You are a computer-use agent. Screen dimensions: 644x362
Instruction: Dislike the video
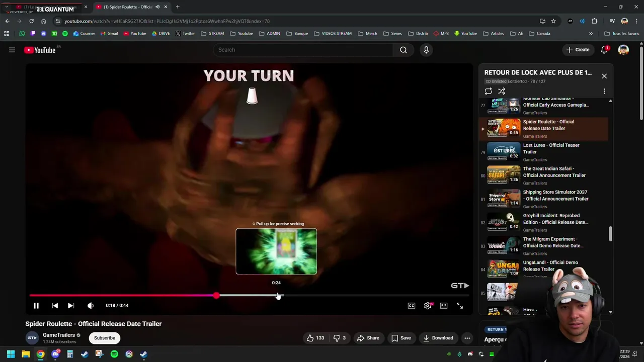pos(340,338)
